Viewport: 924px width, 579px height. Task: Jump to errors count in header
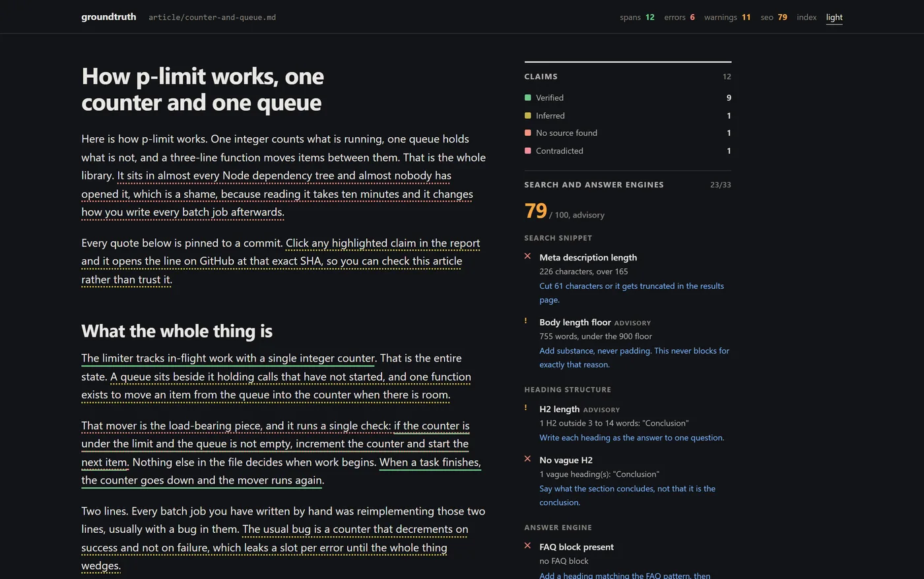tap(680, 17)
